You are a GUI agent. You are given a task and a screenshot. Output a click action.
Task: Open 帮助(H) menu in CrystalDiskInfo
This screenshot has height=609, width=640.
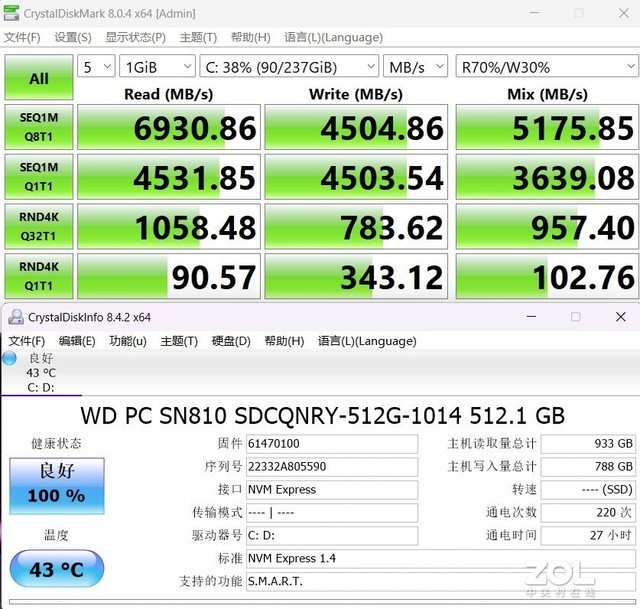pos(284,341)
